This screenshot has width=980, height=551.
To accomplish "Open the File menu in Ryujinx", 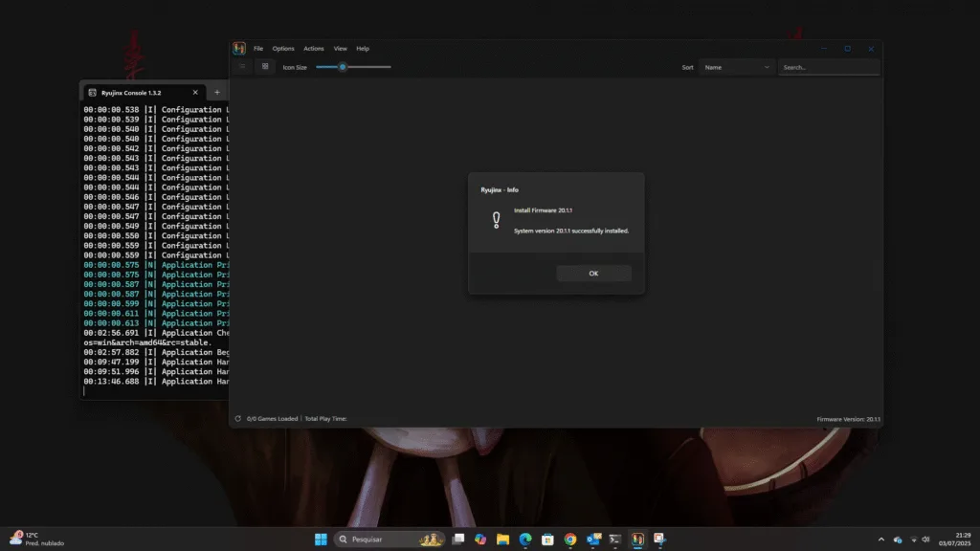I will (258, 48).
